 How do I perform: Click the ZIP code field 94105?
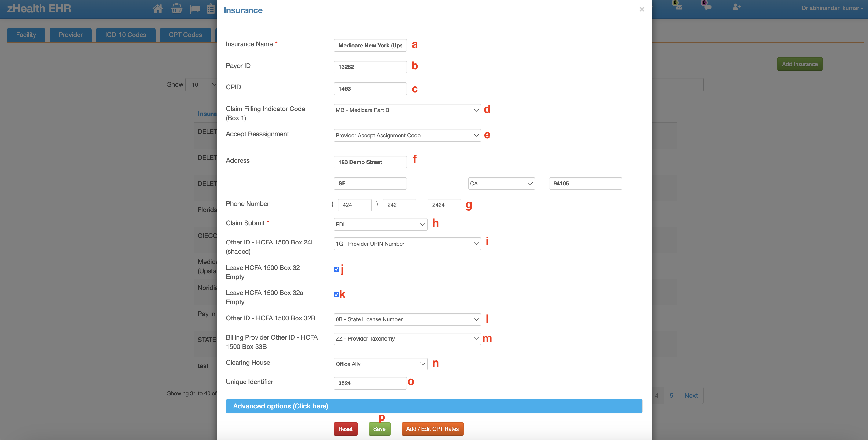pyautogui.click(x=585, y=184)
